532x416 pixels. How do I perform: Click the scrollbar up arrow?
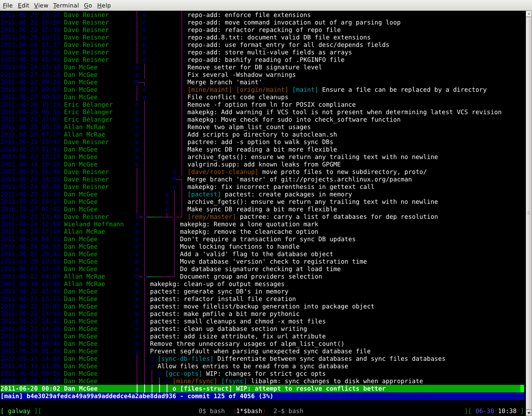529,14
